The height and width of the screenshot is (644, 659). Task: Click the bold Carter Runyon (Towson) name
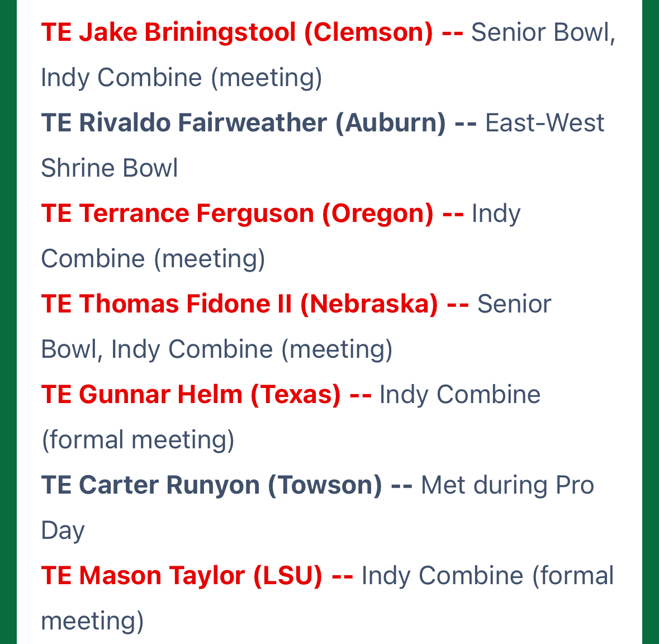pyautogui.click(x=211, y=485)
